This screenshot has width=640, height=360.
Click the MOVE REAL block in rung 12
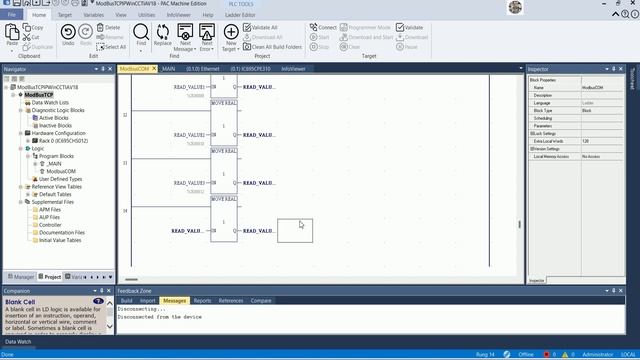point(224,122)
